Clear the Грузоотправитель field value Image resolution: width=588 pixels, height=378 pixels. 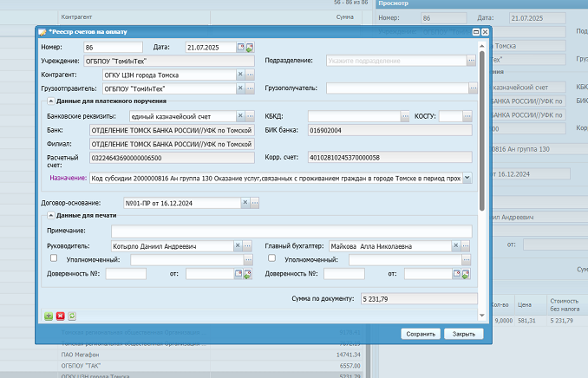240,88
